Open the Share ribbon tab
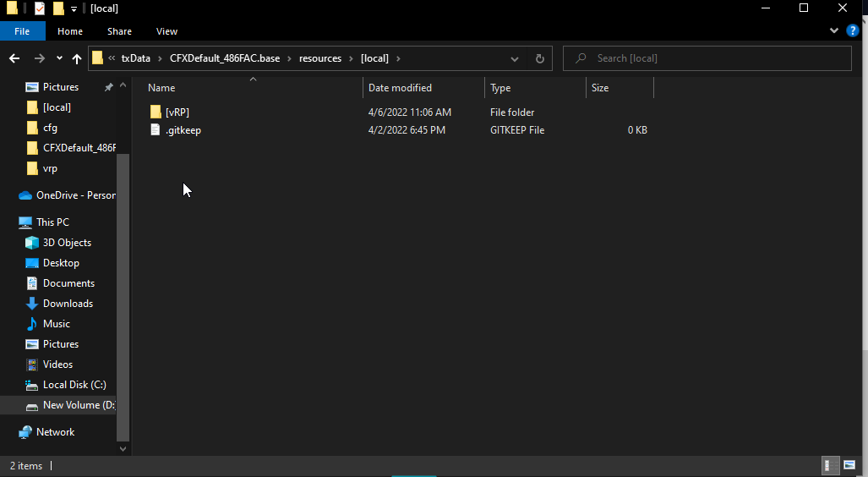 119,31
